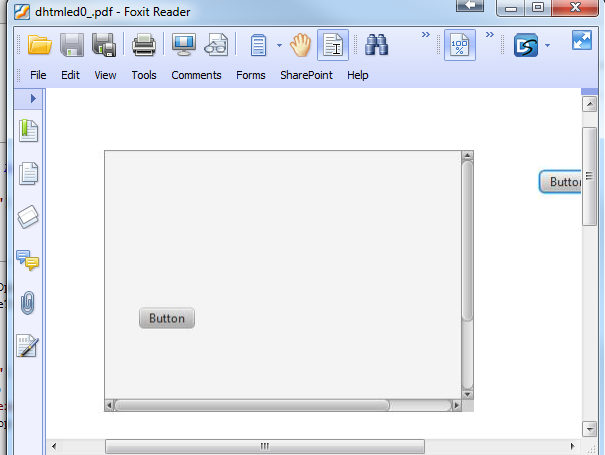Open the Comments panel with speech bubbles
This screenshot has height=455, width=605.
(27, 260)
